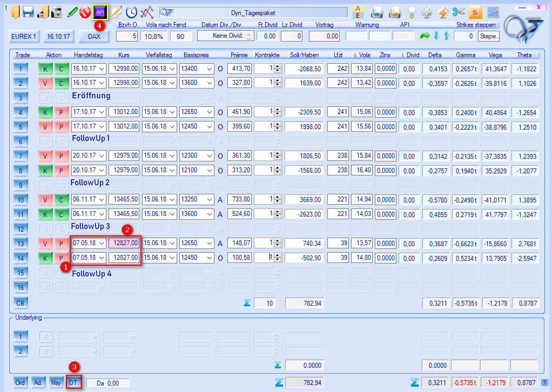Click the DT. button at bottom

[x=74, y=382]
